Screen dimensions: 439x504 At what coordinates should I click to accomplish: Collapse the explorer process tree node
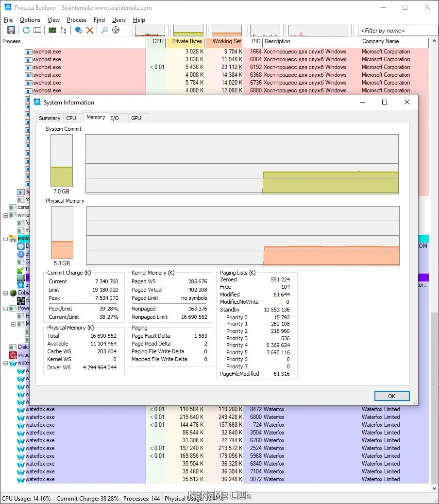point(5,239)
